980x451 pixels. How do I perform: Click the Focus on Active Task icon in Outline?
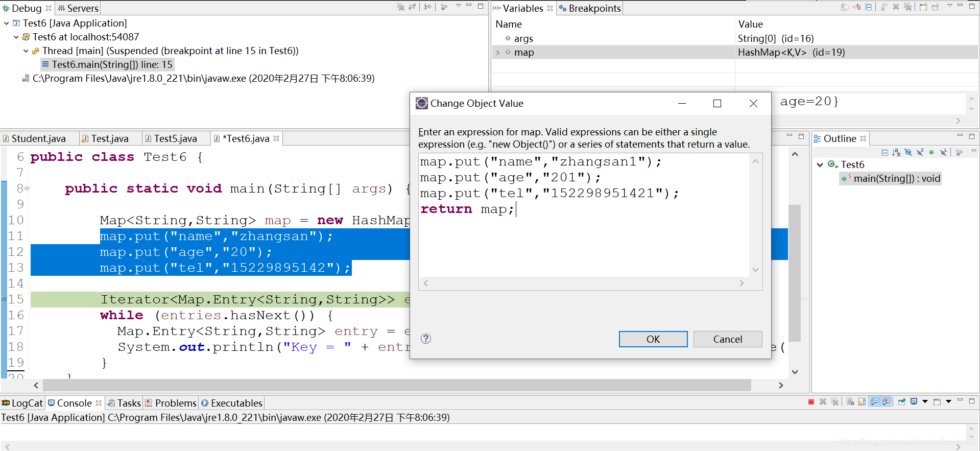tap(960, 152)
